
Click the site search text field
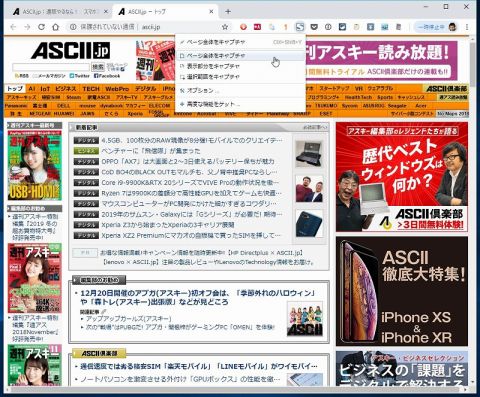(51, 67)
